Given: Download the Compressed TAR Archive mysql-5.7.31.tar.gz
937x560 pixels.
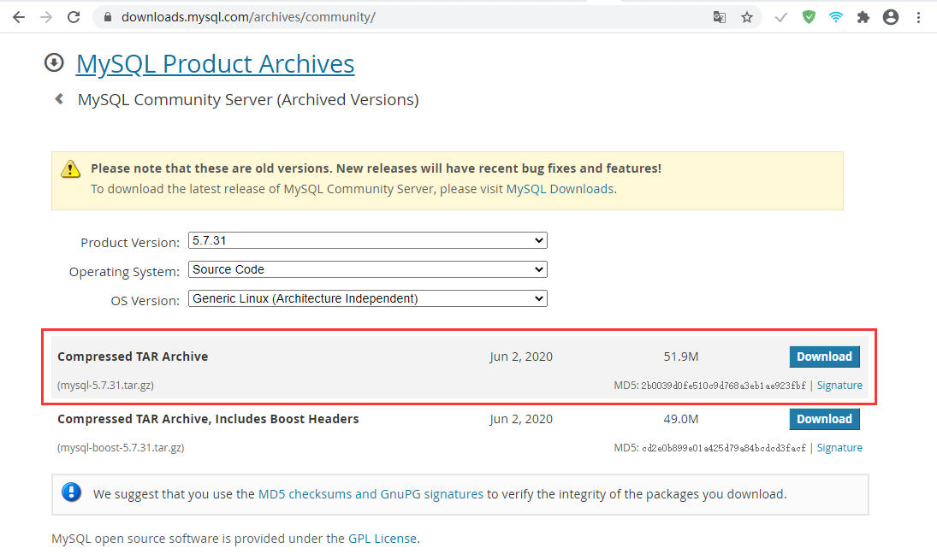Looking at the screenshot, I should [824, 357].
